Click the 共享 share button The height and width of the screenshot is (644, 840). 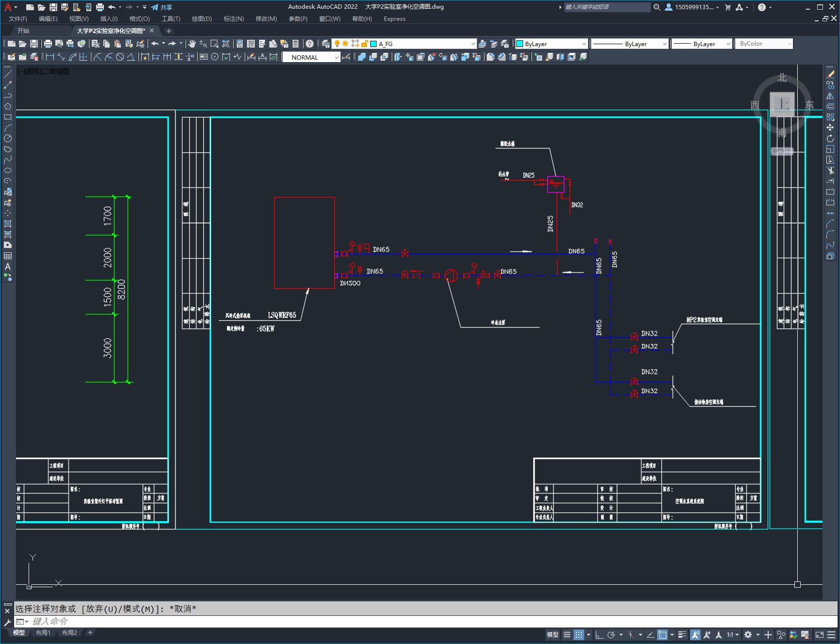point(162,7)
